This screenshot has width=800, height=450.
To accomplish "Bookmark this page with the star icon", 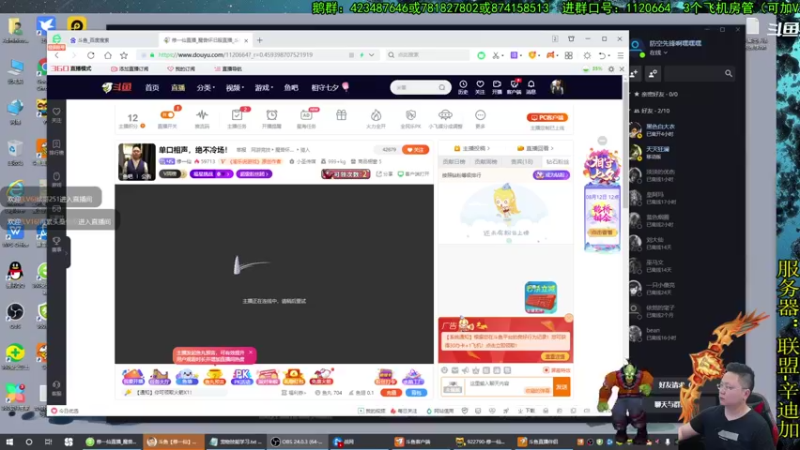I will [124, 55].
